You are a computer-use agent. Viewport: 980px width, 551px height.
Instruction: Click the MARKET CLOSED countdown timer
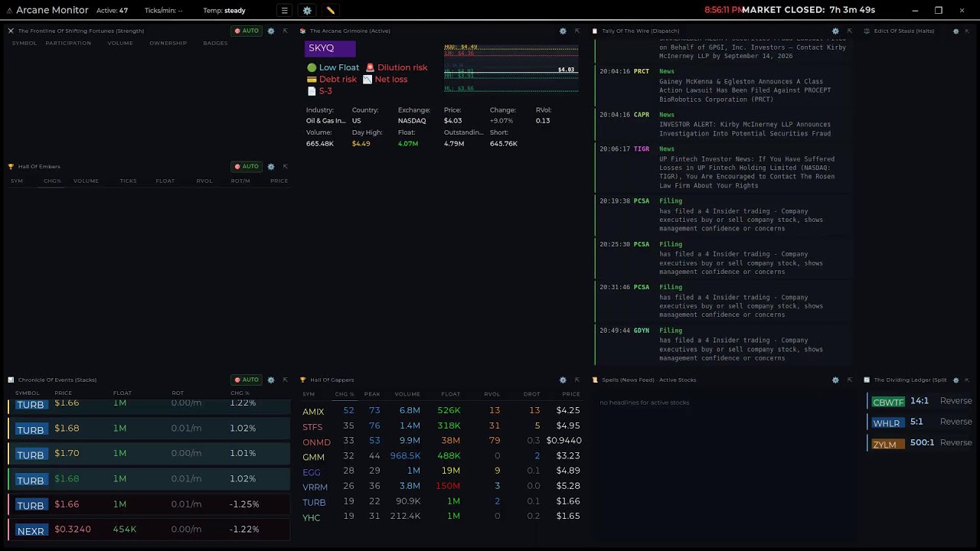coord(808,10)
